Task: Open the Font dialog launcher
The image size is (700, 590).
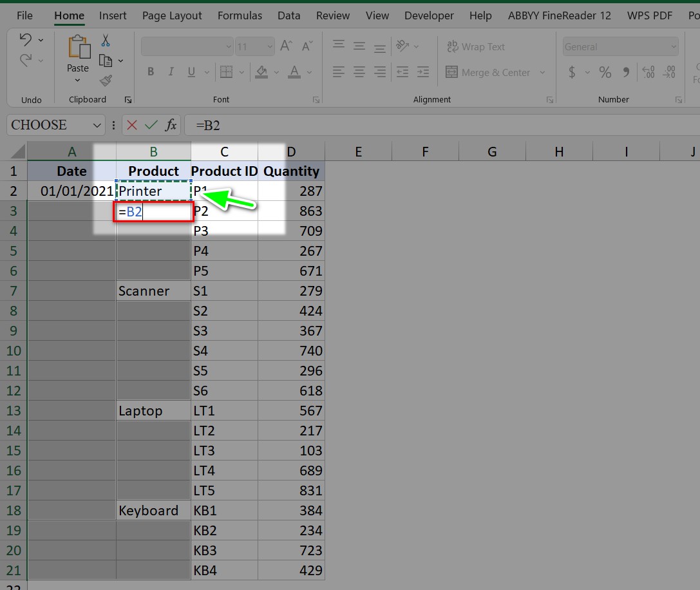Action: 316,100
